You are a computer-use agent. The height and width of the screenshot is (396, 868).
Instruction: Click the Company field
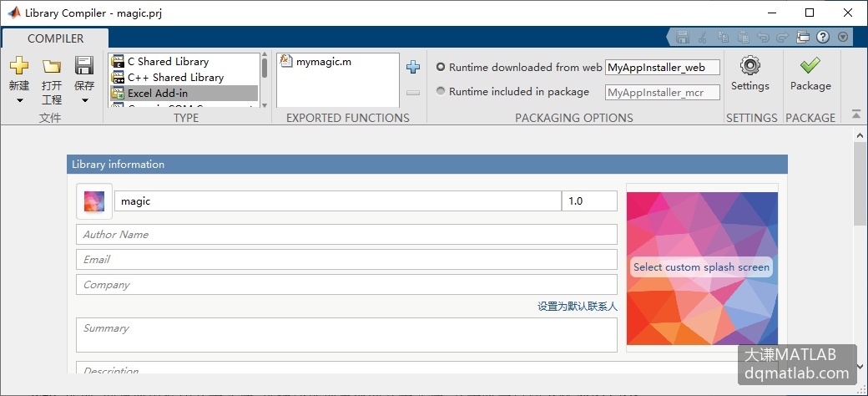(x=346, y=285)
